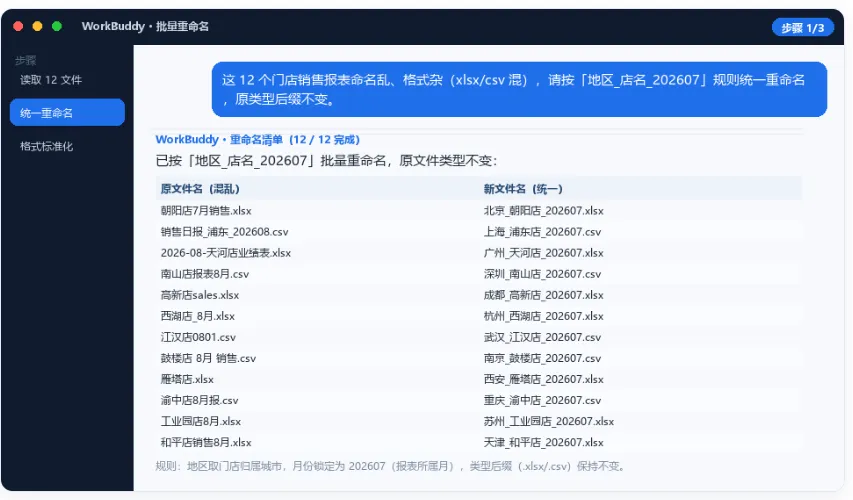Select 2026-08-天河店业绩表.xlsx original name

(x=225, y=253)
